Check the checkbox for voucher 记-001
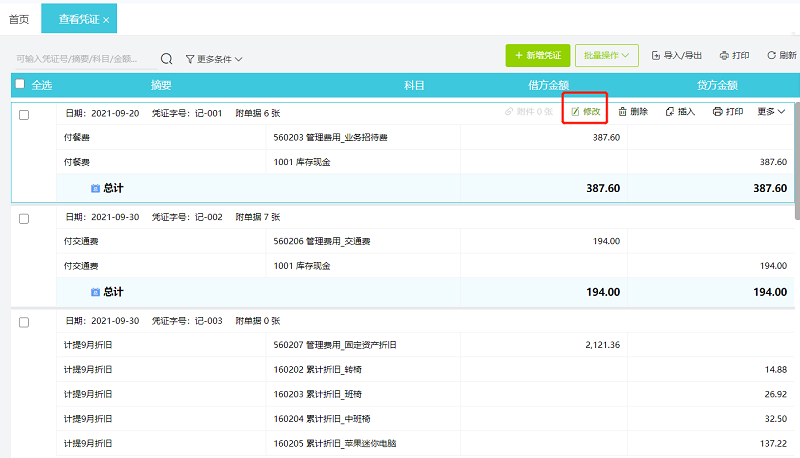 tap(24, 114)
